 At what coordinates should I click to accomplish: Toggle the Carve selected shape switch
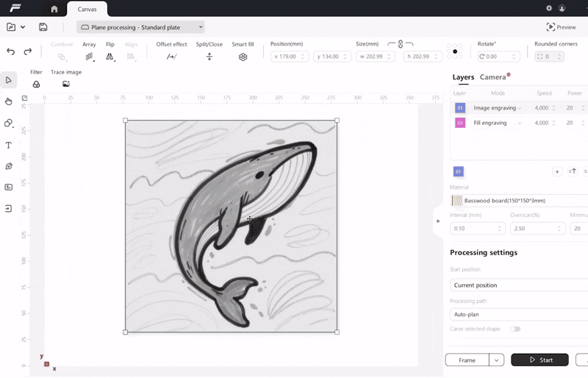tap(515, 329)
